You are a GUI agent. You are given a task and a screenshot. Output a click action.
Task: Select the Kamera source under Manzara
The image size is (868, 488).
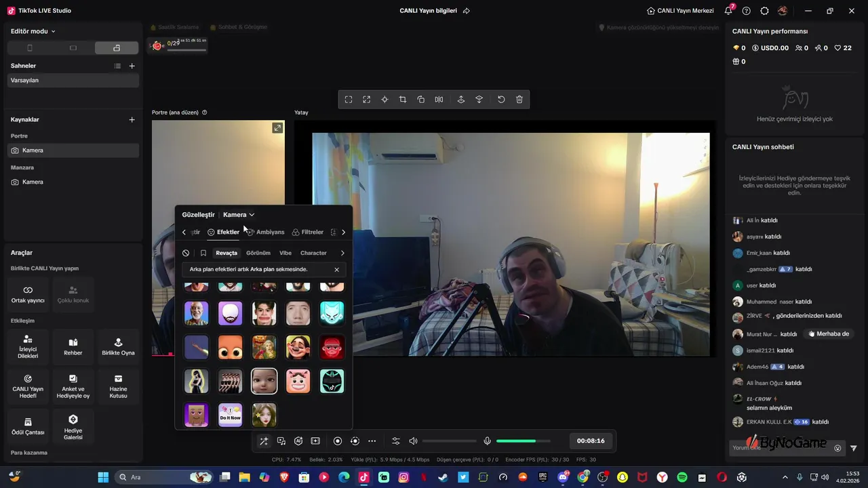pos(73,182)
